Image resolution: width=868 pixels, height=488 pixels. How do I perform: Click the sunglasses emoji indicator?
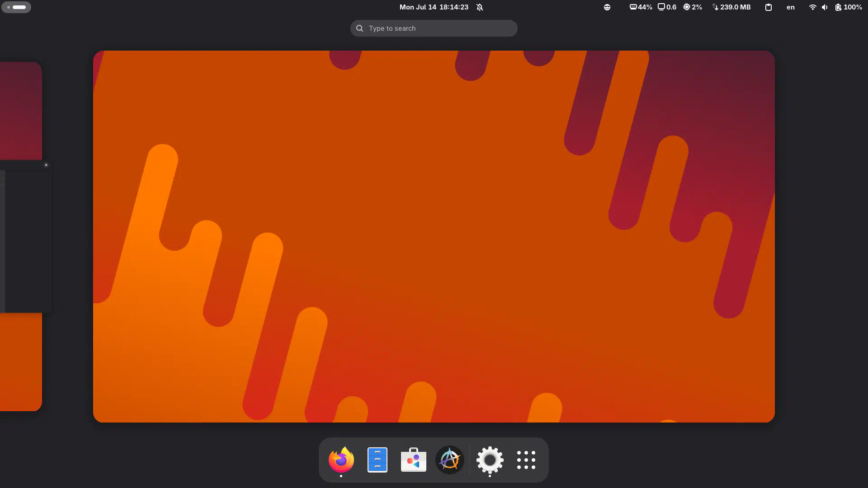[607, 7]
